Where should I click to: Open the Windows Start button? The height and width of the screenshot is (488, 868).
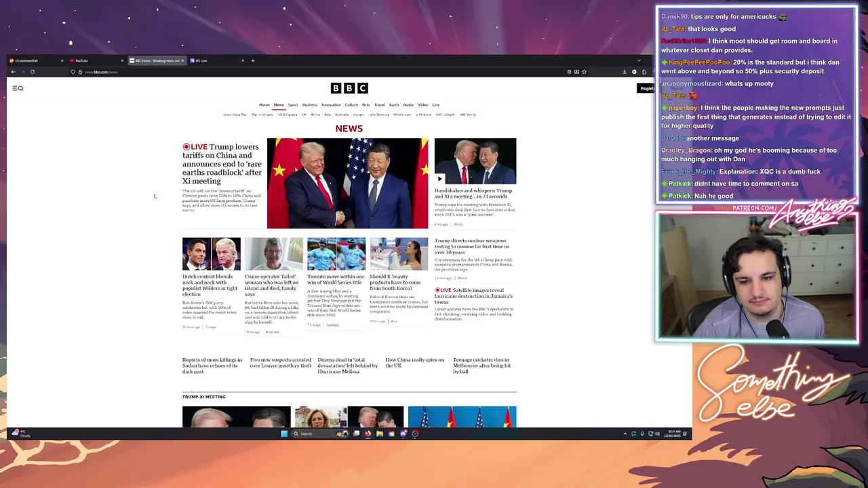click(284, 434)
